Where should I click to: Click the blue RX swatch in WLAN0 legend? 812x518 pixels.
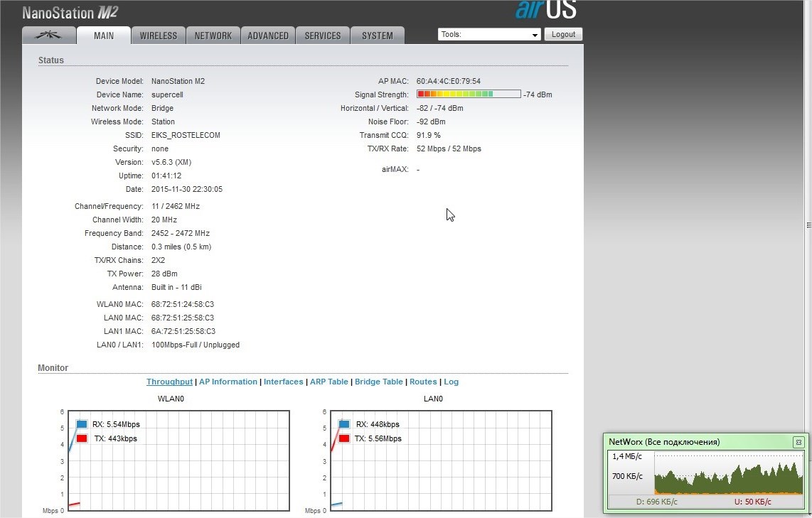(x=82, y=423)
